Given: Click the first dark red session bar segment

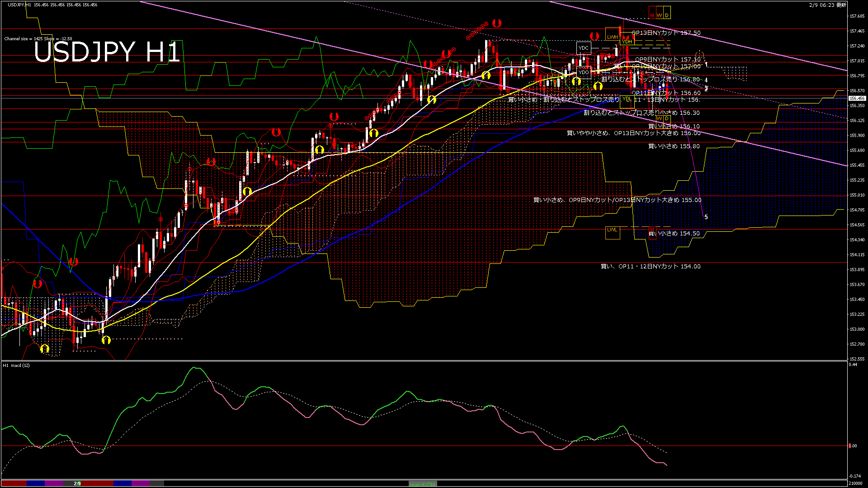Looking at the screenshot, I should click(14, 483).
